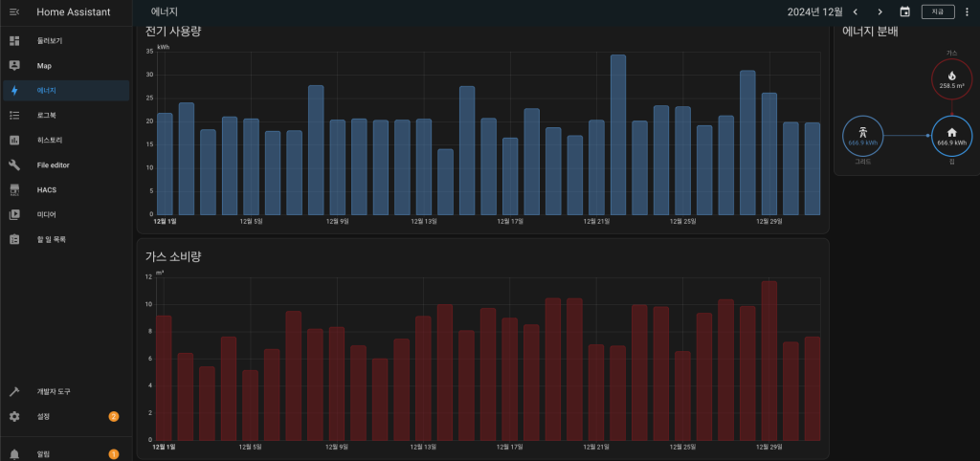Select the 개발자 도구 menu label
This screenshot has width=980, height=461.
pos(54,392)
